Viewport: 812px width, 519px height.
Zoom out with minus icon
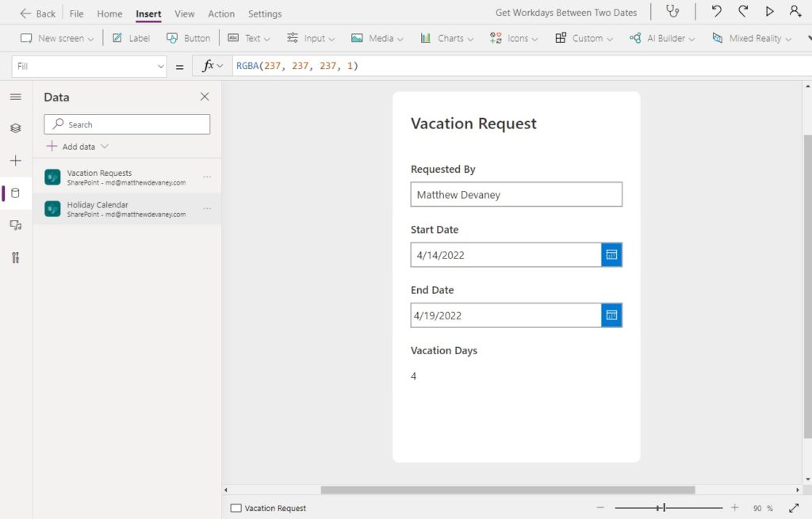tap(600, 508)
